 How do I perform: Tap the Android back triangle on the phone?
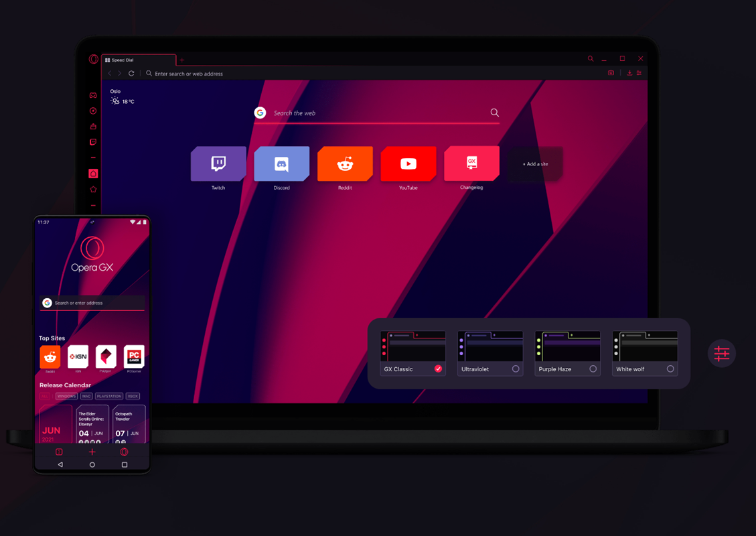point(60,464)
